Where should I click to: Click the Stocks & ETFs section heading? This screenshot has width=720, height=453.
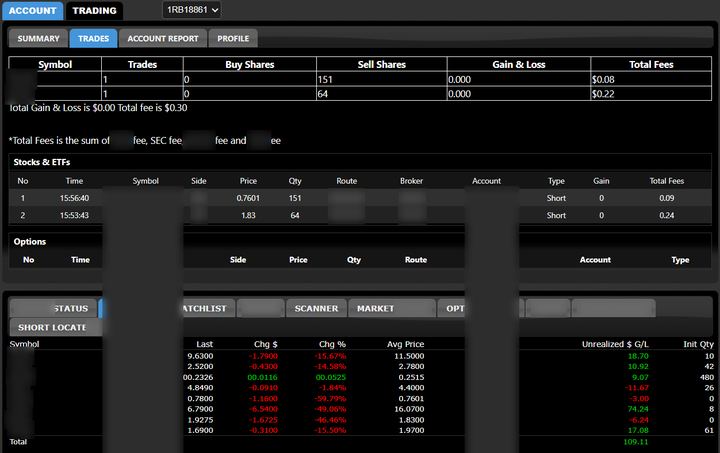[x=42, y=162]
